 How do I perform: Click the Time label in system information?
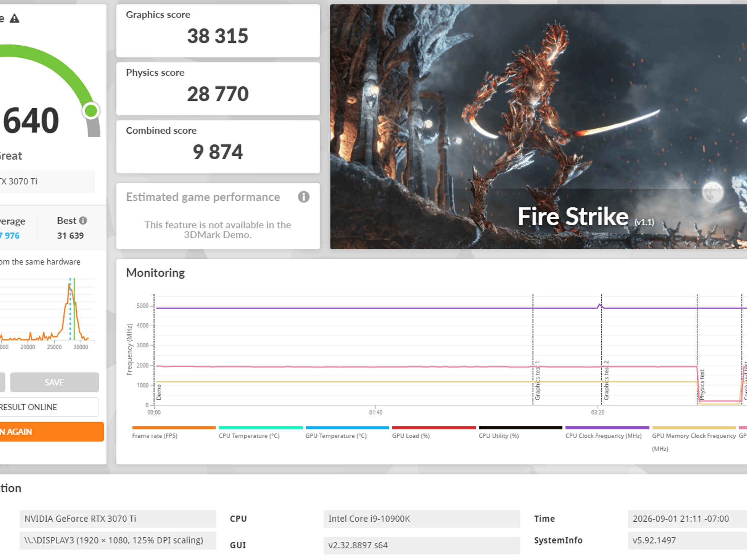coord(545,518)
